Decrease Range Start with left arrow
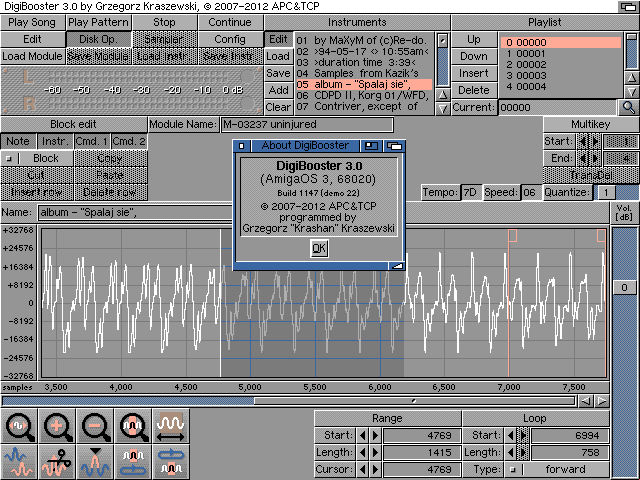The width and height of the screenshot is (640, 480). coord(362,436)
